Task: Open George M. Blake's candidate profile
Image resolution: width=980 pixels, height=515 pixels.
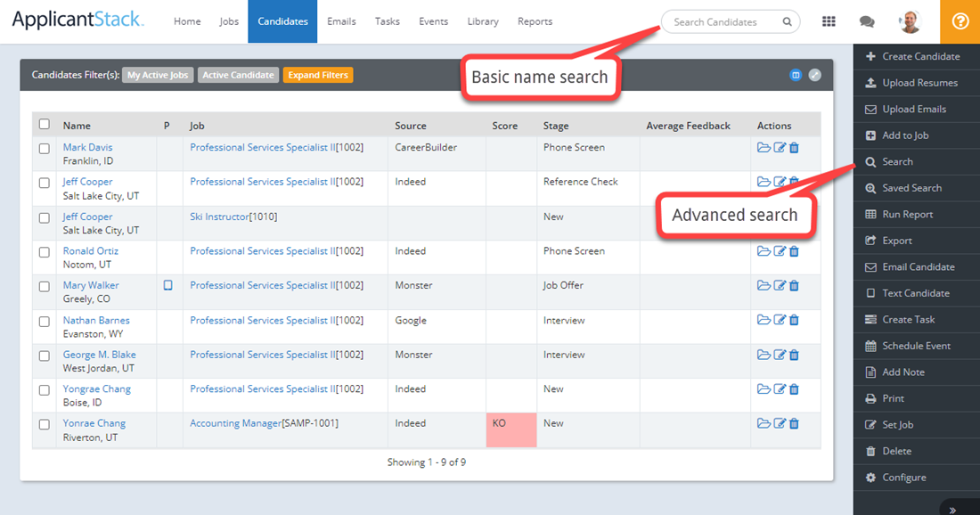Action: click(99, 355)
